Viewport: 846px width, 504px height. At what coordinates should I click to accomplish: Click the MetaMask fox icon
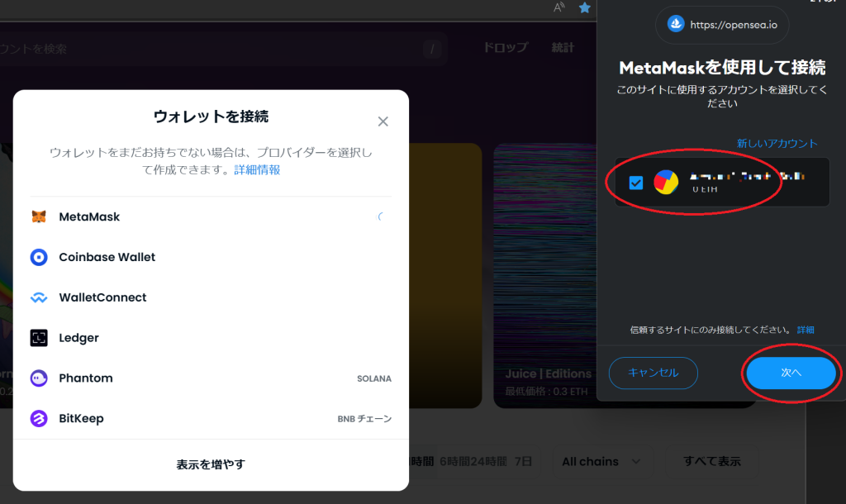tap(39, 217)
